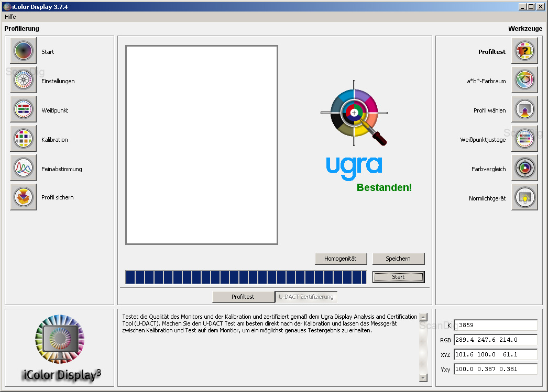Screen dimensions: 548x392
Task: Click the Feinabstimmung curves icon
Action: pos(24,168)
